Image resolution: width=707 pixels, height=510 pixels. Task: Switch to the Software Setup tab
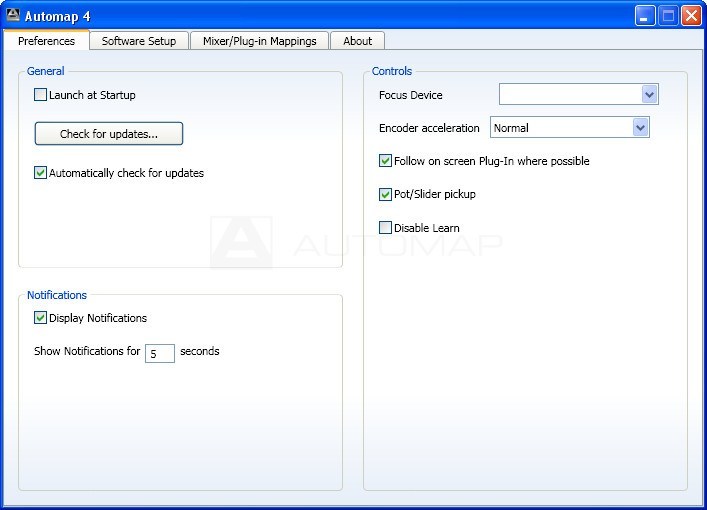pos(139,41)
